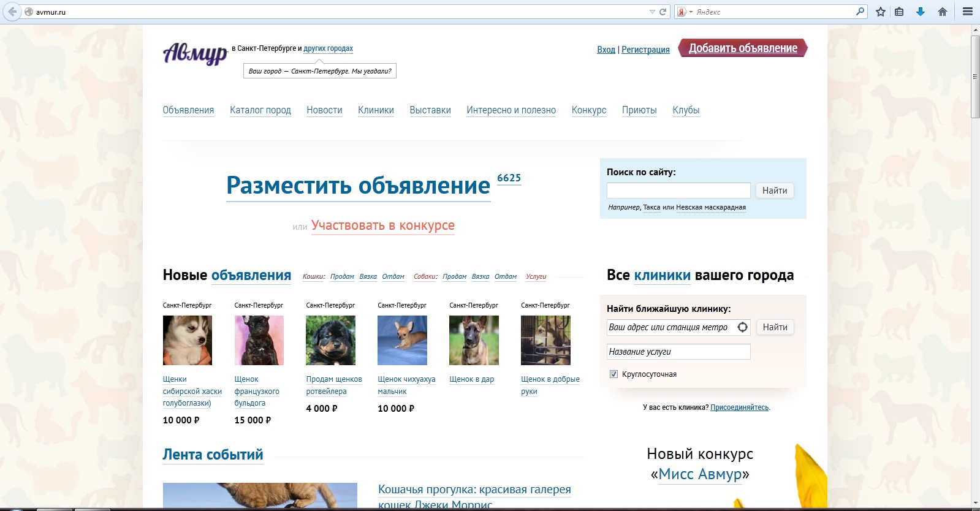Open the chihuahua puppy thumbnail
Viewport: 980px width, 511px height.
(403, 340)
